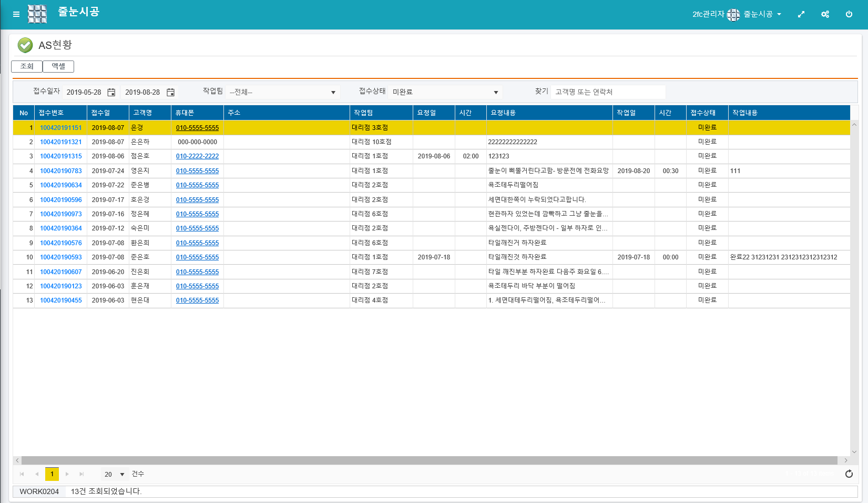Click the grid refresh icon
Viewport: 868px width, 503px height.
849,474
